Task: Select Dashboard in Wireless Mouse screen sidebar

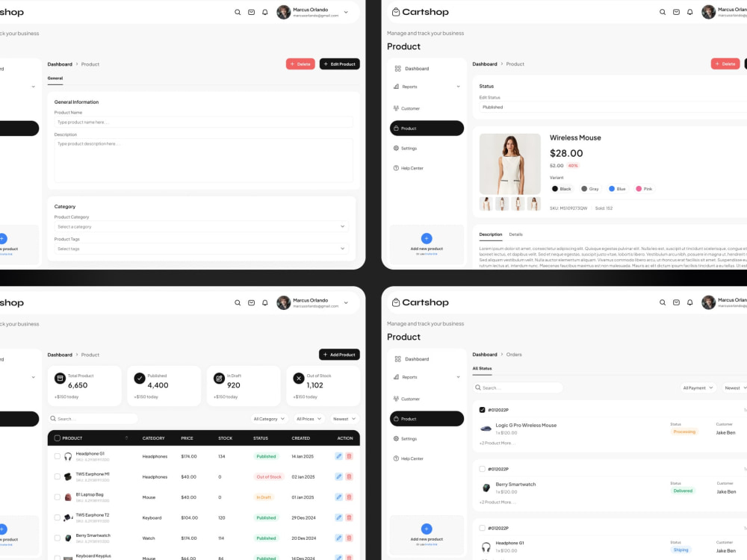Action: pos(412,69)
